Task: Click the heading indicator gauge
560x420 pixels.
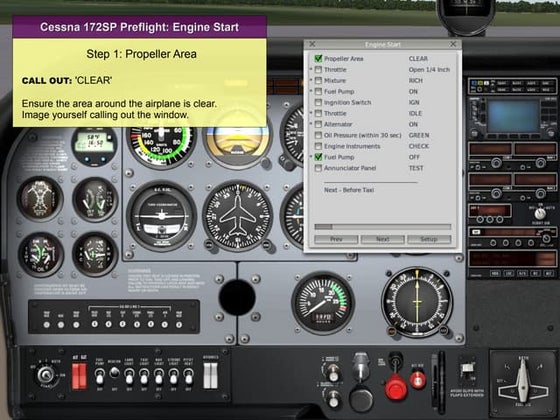Action: click(238, 216)
